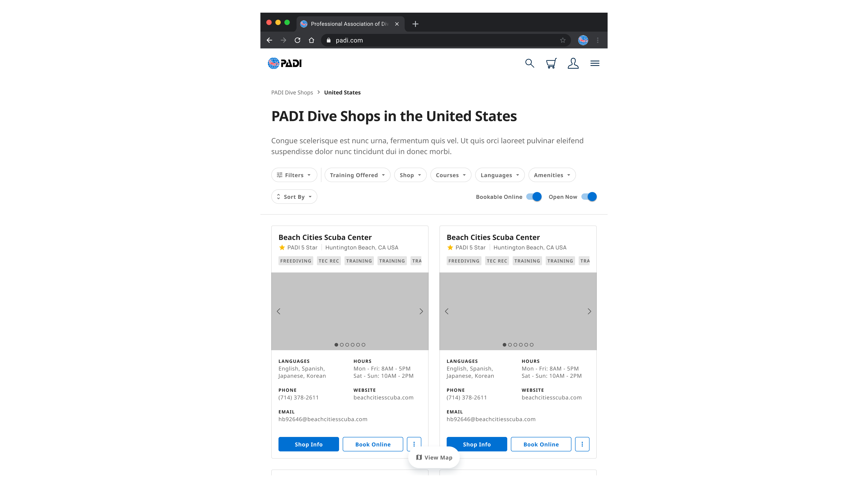The width and height of the screenshot is (868, 488).
Task: Go to PADI Dive Shops breadcrumb
Action: [292, 93]
